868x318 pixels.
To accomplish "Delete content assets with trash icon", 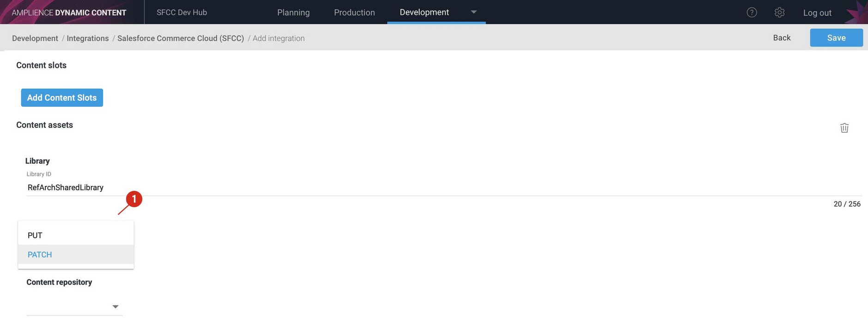I will [x=844, y=128].
